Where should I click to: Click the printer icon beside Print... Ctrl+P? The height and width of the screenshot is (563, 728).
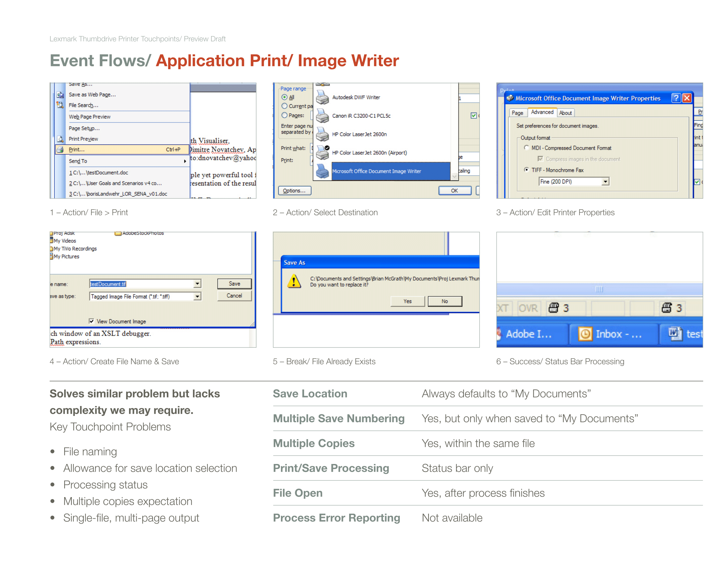[x=60, y=150]
